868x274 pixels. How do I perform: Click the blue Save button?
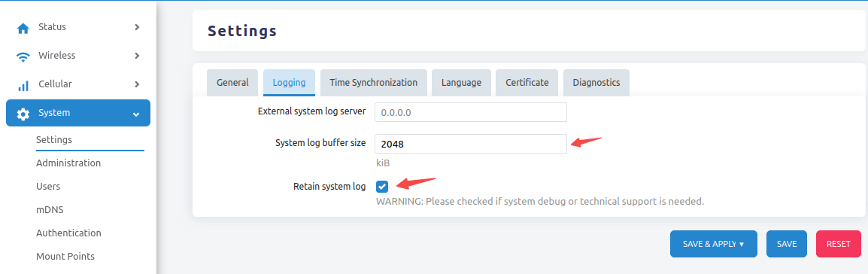pos(787,244)
